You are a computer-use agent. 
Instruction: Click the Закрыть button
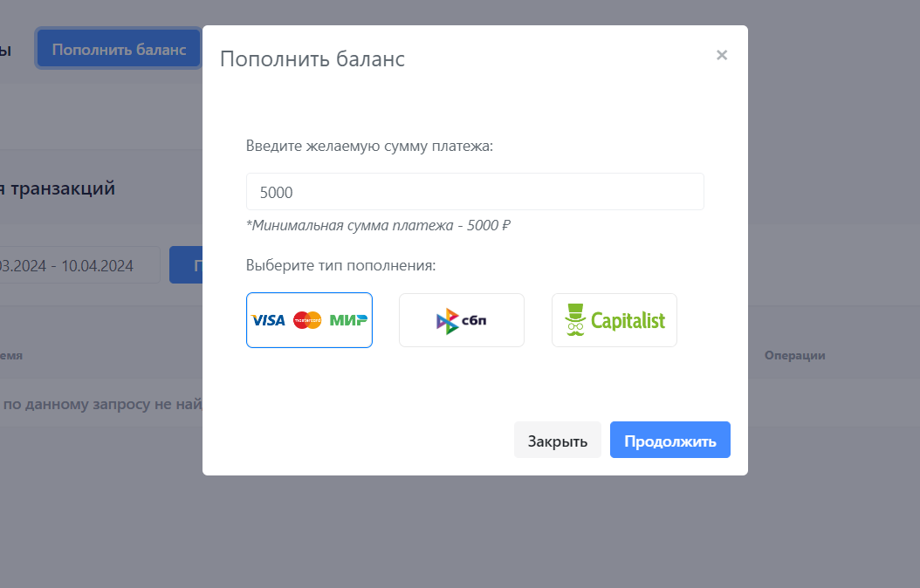click(558, 441)
